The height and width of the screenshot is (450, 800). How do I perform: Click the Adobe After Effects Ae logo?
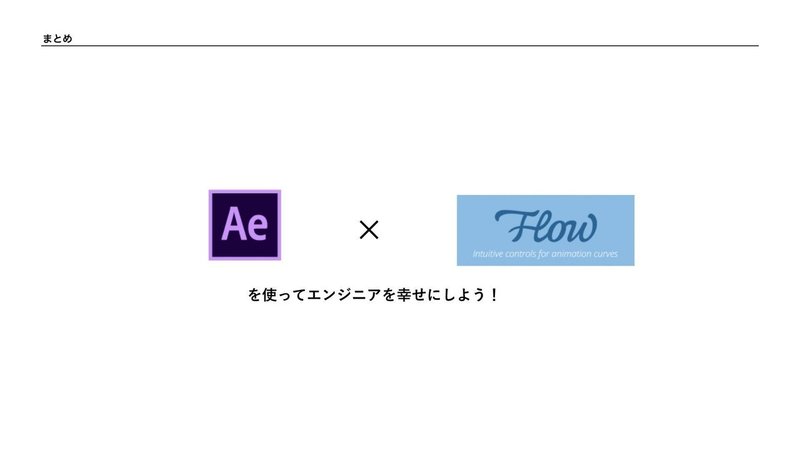(x=245, y=225)
